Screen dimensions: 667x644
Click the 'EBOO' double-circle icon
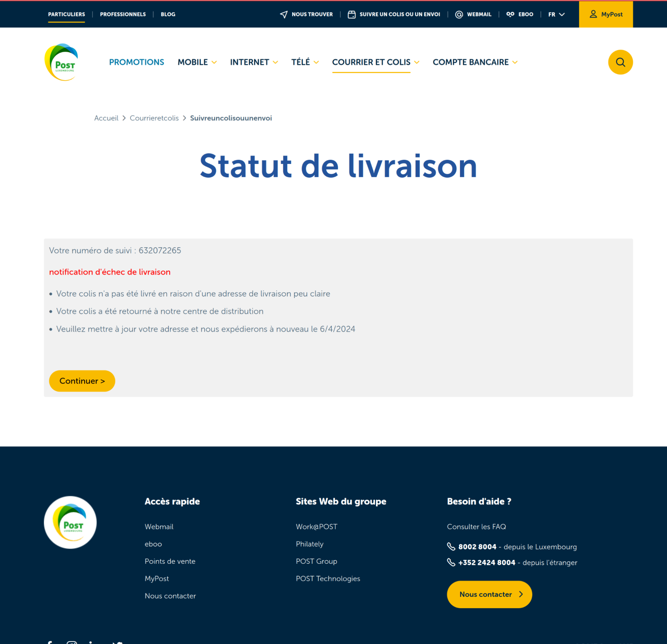[509, 14]
